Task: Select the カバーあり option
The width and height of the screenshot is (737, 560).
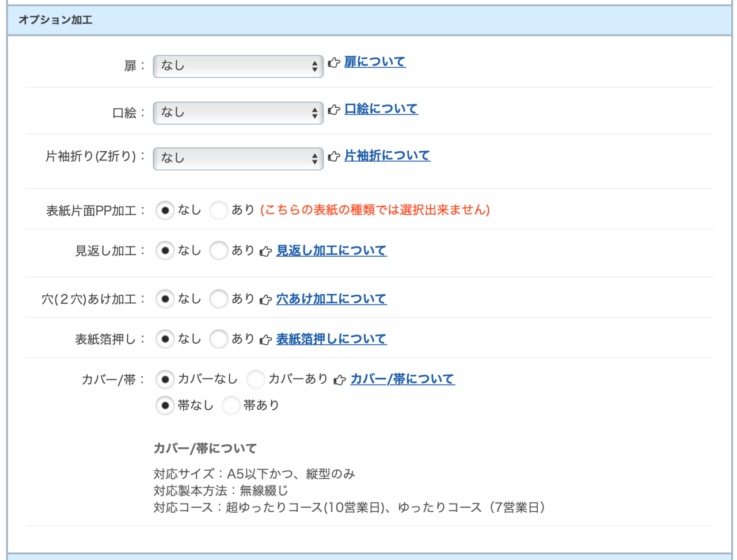Action: pos(255,379)
